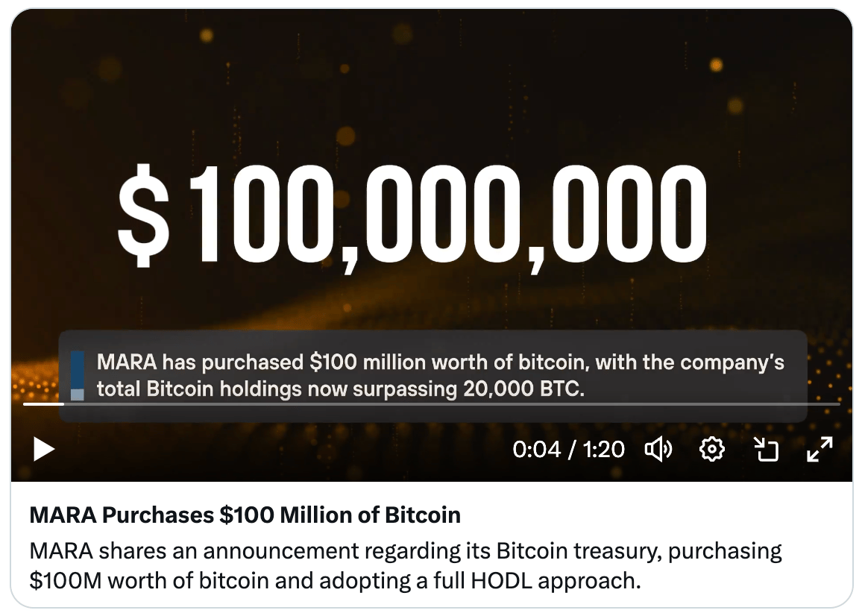
Task: Click '20,000 BTC' in the caption text
Action: [x=523, y=389]
